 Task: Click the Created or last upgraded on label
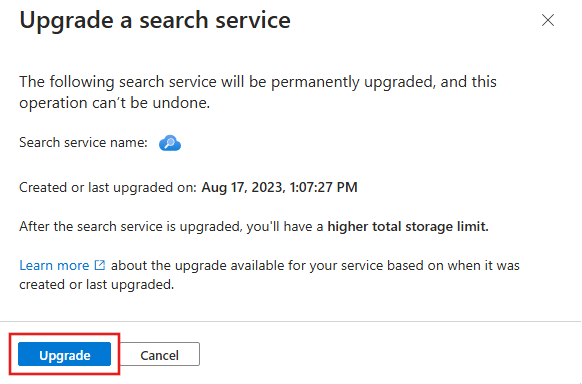coord(108,188)
